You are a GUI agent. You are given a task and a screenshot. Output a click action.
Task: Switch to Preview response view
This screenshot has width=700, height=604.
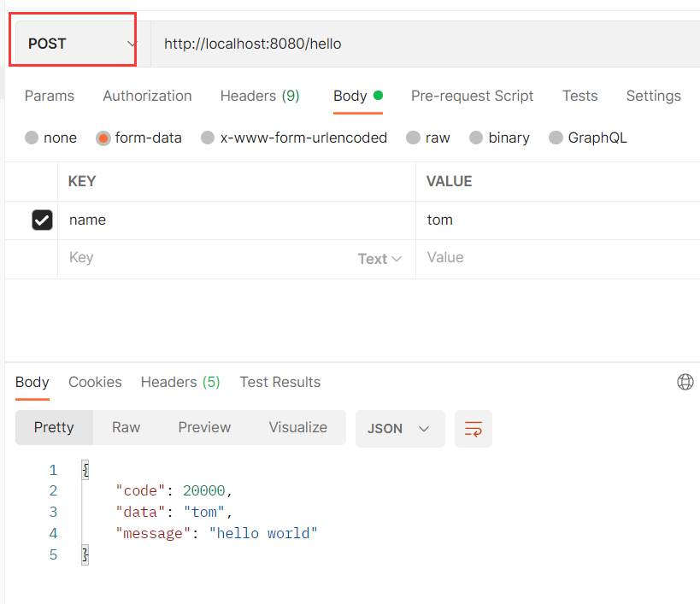tap(204, 427)
